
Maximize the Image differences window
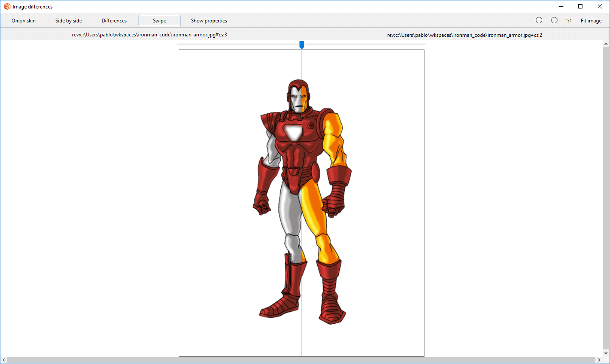coord(580,6)
